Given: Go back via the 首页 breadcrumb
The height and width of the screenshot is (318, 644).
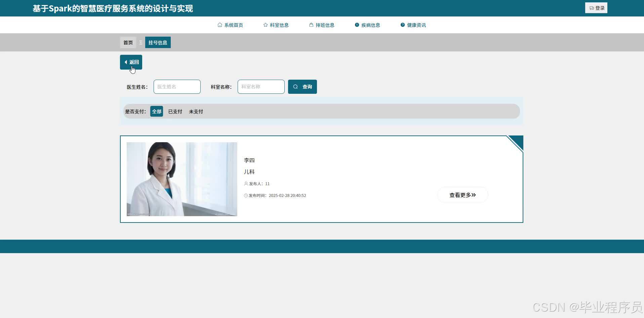Looking at the screenshot, I should [128, 42].
